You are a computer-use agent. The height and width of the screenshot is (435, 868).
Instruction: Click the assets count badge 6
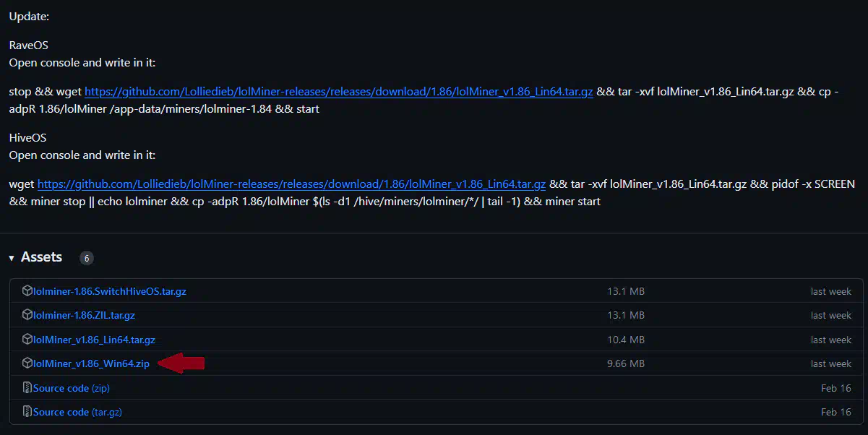coord(87,258)
